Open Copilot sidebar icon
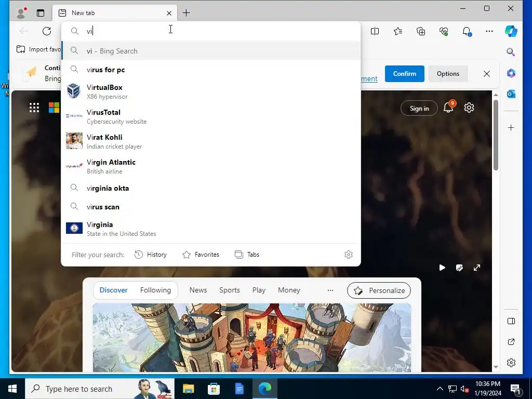Screen dimensions: 532x399 (511, 31)
